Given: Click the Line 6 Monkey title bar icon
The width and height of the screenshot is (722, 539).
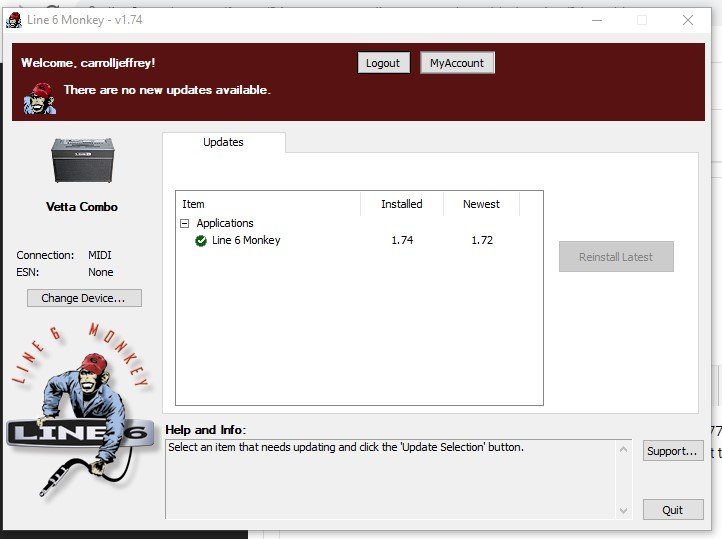Looking at the screenshot, I should point(14,20).
